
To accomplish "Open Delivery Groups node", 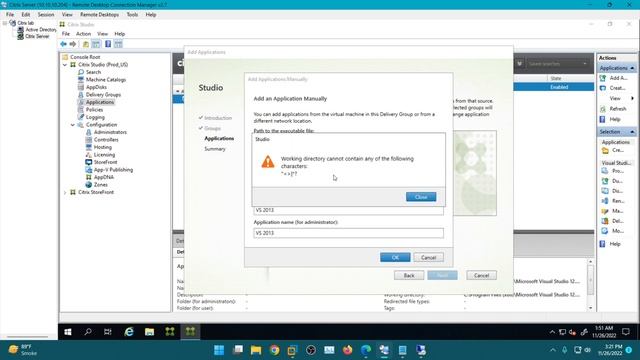I will click(103, 95).
